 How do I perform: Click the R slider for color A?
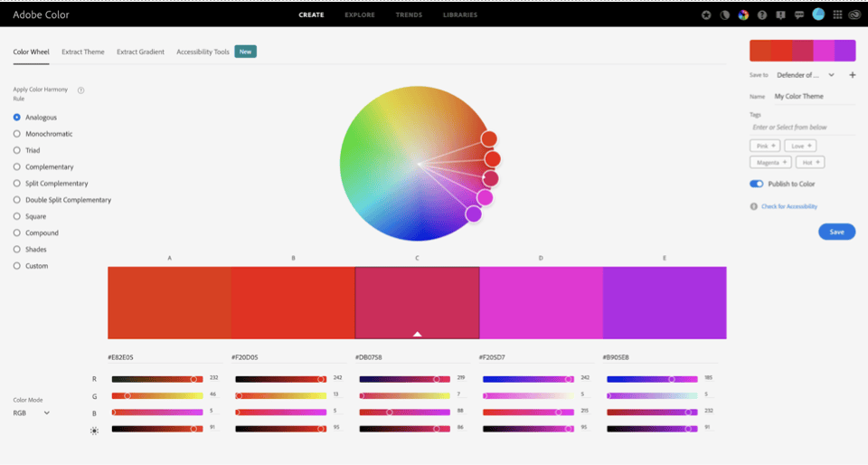[x=157, y=379]
